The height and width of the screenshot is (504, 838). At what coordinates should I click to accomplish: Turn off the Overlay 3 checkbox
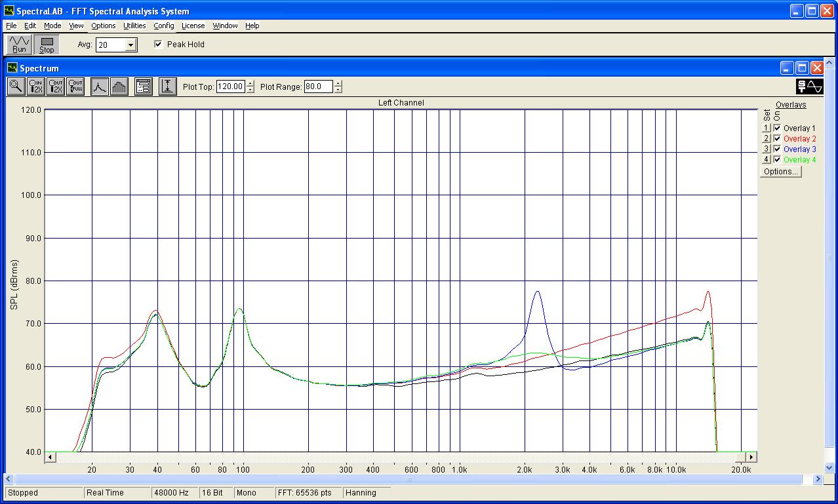(777, 149)
